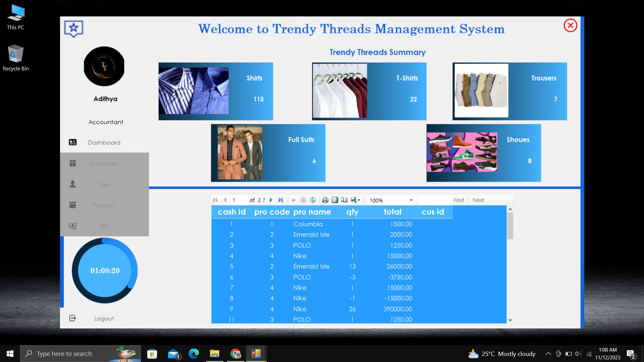Select the User menu entry
The width and height of the screenshot is (644, 362).
point(104,184)
